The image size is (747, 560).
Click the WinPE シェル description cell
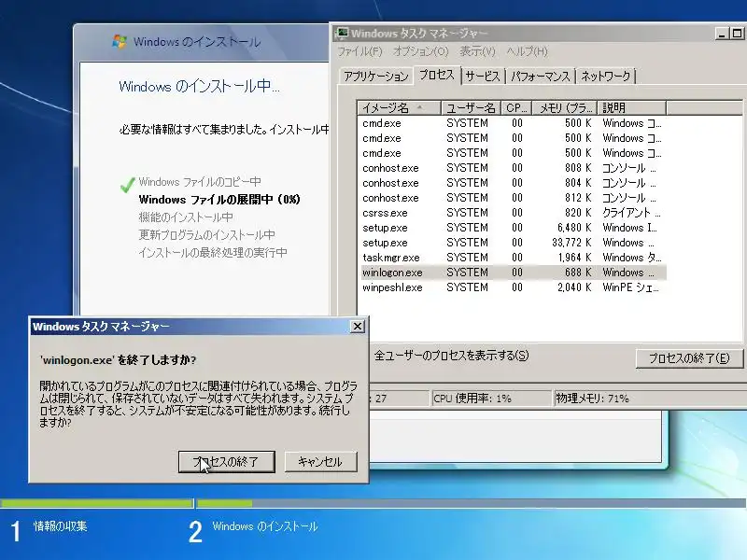(x=631, y=287)
